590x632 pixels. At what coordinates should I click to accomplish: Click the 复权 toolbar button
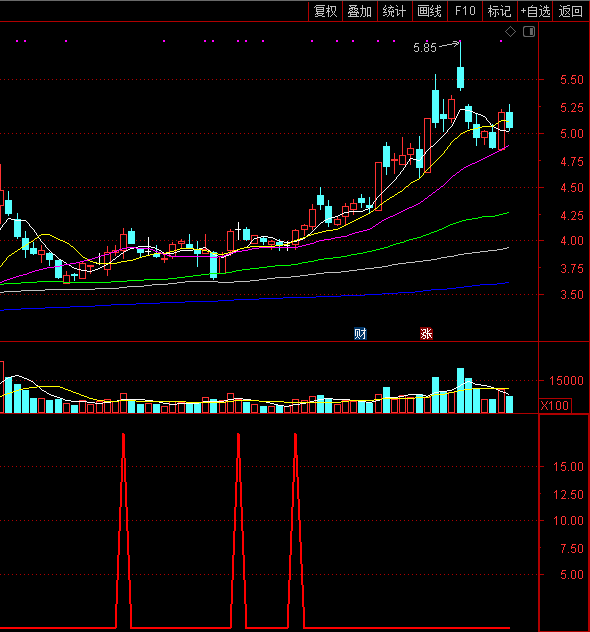coord(325,11)
